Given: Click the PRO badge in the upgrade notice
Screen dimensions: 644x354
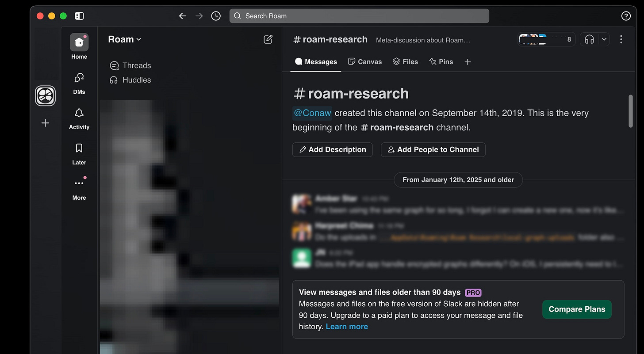Looking at the screenshot, I should (473, 293).
